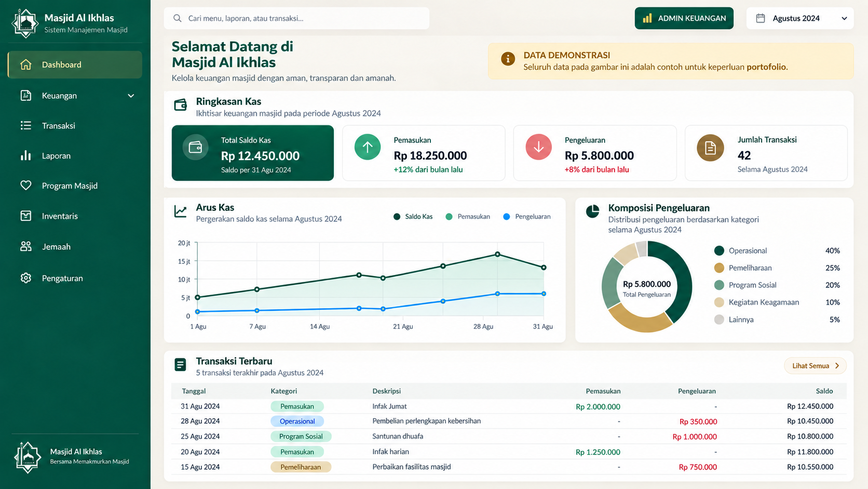Toggle the Pengeluaran legend series in chart

[x=527, y=217]
